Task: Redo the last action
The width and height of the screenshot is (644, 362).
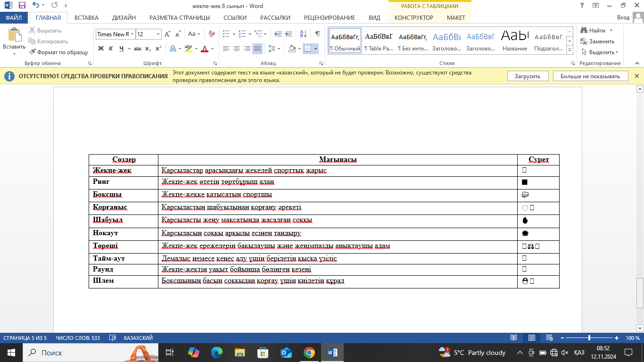Action: click(54, 6)
